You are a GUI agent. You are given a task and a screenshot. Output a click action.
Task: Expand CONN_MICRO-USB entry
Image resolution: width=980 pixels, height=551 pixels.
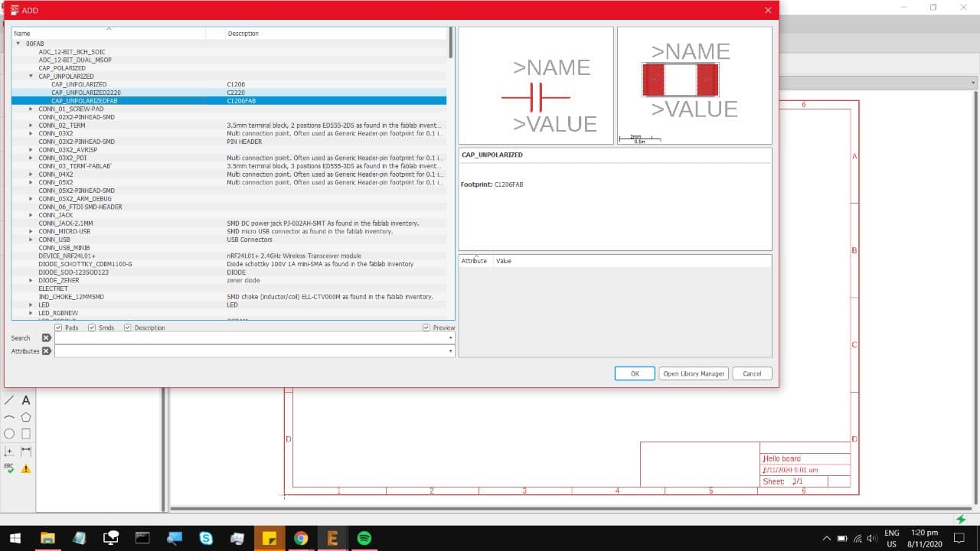(x=31, y=231)
